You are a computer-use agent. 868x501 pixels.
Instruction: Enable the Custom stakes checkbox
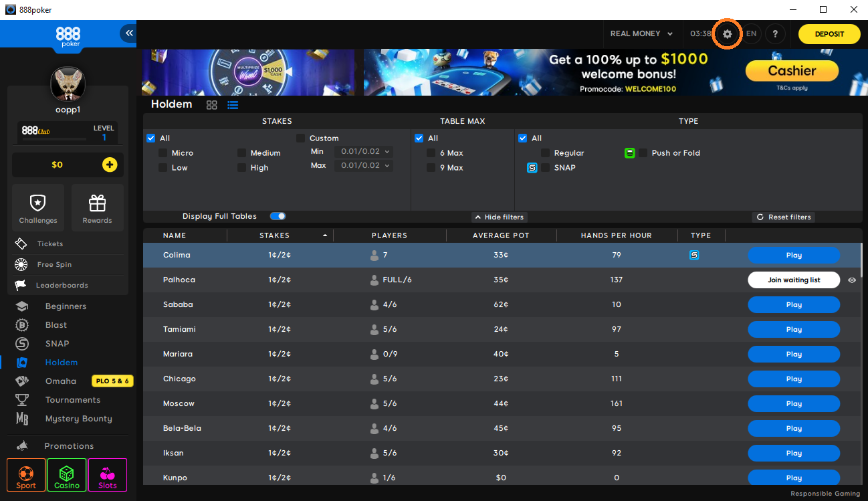pyautogui.click(x=301, y=138)
